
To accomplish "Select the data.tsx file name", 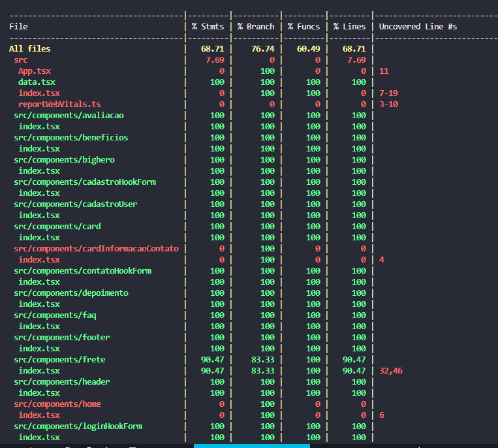I will (x=37, y=82).
